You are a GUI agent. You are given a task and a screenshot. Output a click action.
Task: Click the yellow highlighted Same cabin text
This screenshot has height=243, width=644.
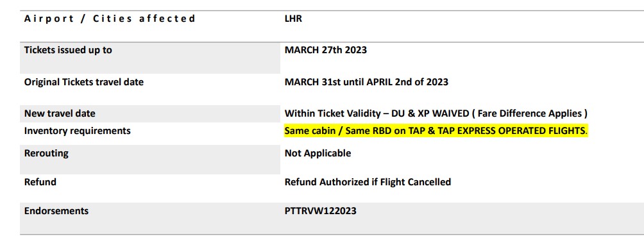click(x=314, y=131)
